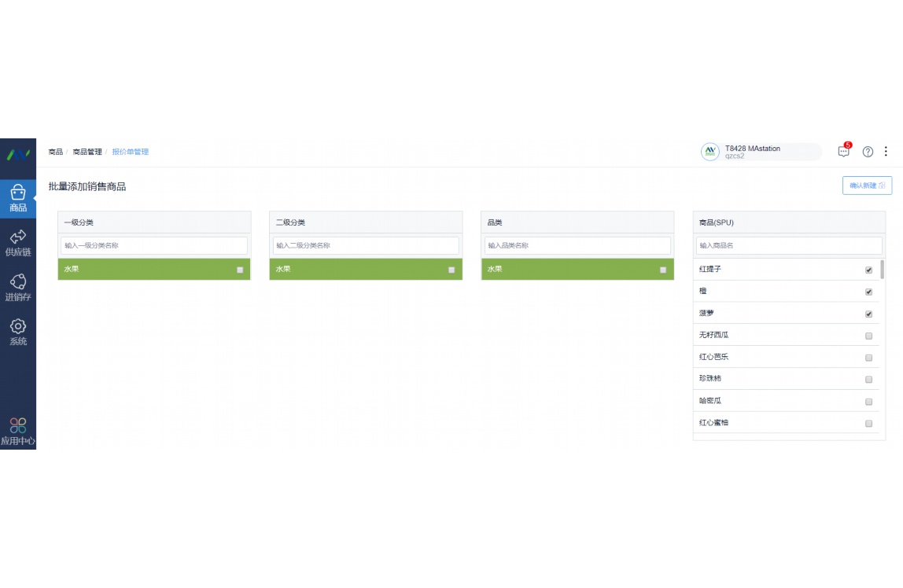Viewport: 903px width, 588px height.
Task: Check the 无籽西瓜 product checkbox
Action: (868, 336)
